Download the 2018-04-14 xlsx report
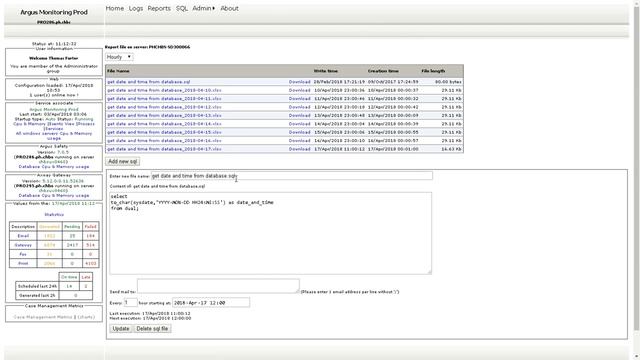 pos(300,124)
